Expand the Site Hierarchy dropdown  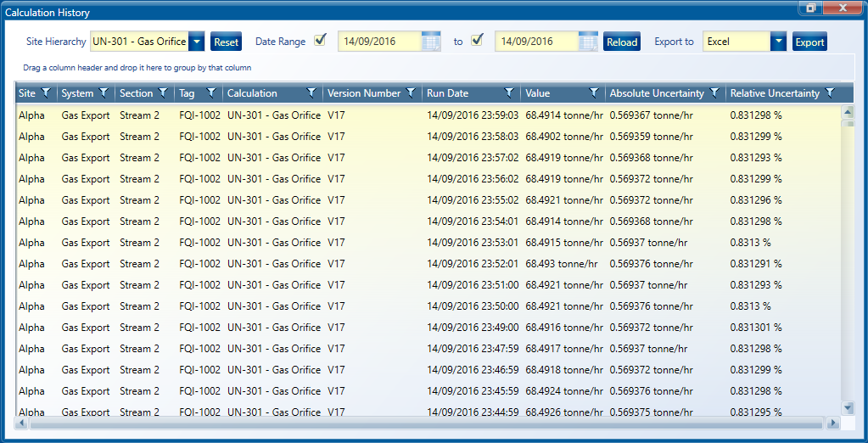[x=197, y=42]
